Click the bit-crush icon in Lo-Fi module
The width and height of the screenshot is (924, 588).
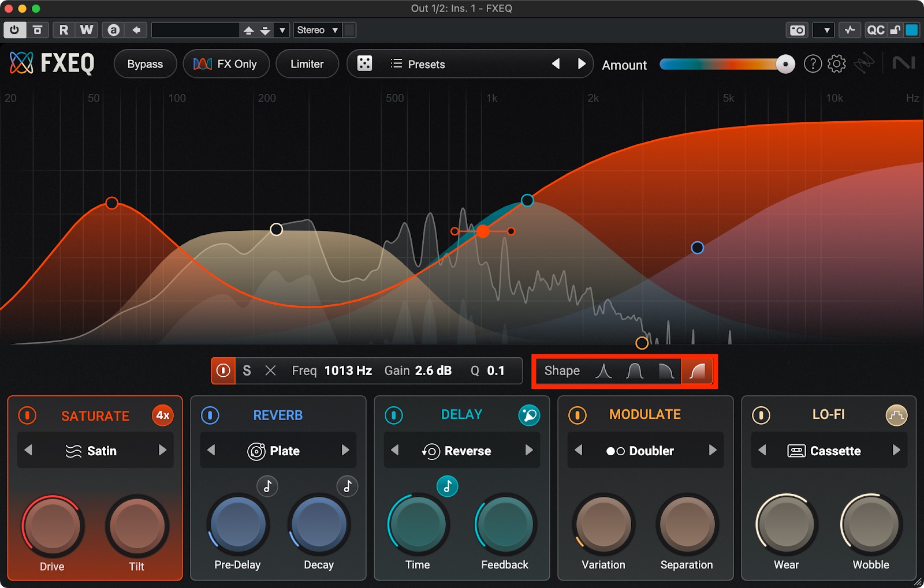point(896,415)
